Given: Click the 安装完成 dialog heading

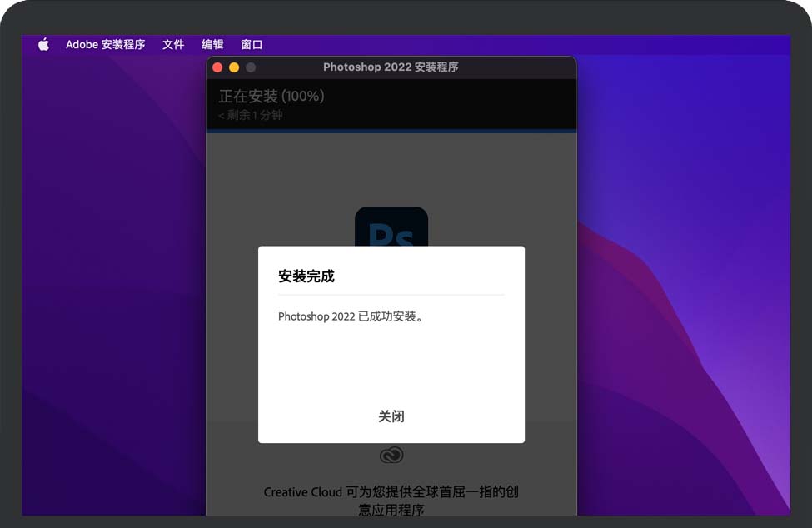Looking at the screenshot, I should (x=306, y=276).
